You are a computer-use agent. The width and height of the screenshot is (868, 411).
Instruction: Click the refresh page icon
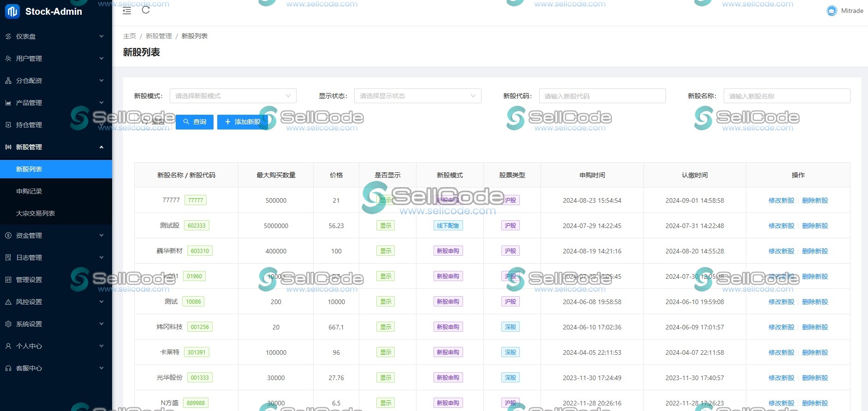[146, 10]
